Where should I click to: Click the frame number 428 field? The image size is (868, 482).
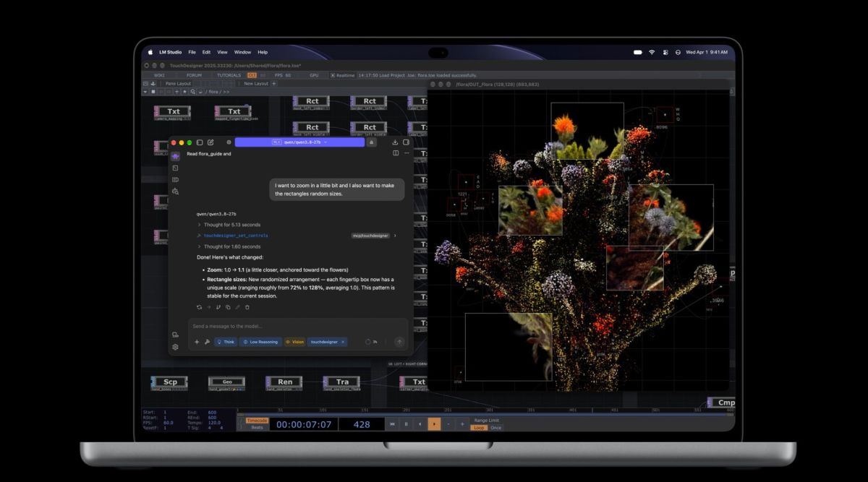click(362, 424)
